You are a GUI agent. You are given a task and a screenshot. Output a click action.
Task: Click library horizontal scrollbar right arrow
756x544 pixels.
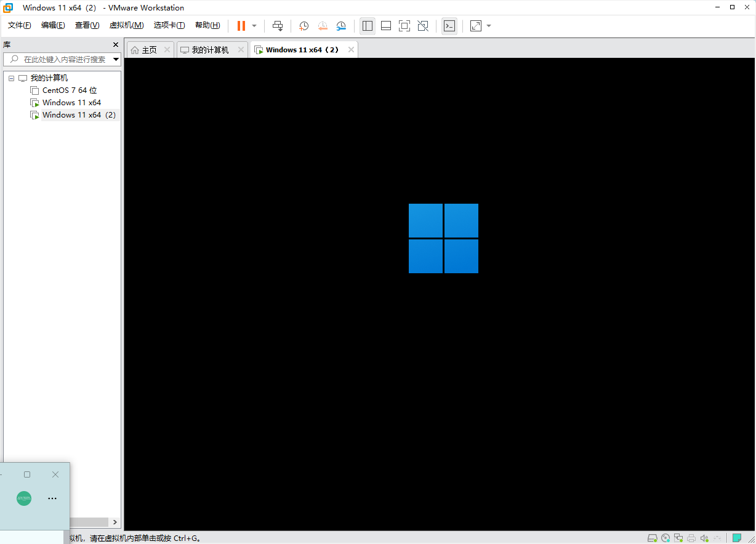(115, 522)
